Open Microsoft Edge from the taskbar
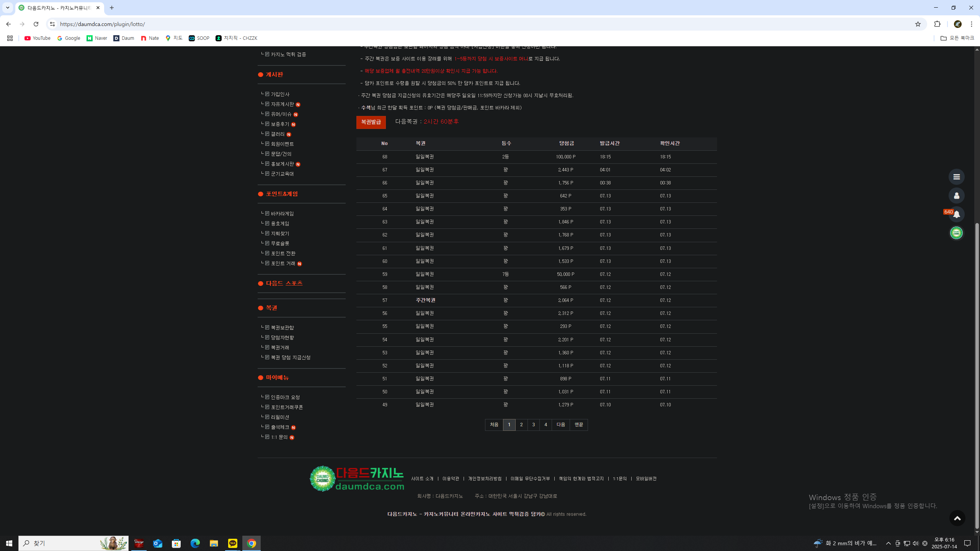Image resolution: width=980 pixels, height=551 pixels. [x=195, y=543]
